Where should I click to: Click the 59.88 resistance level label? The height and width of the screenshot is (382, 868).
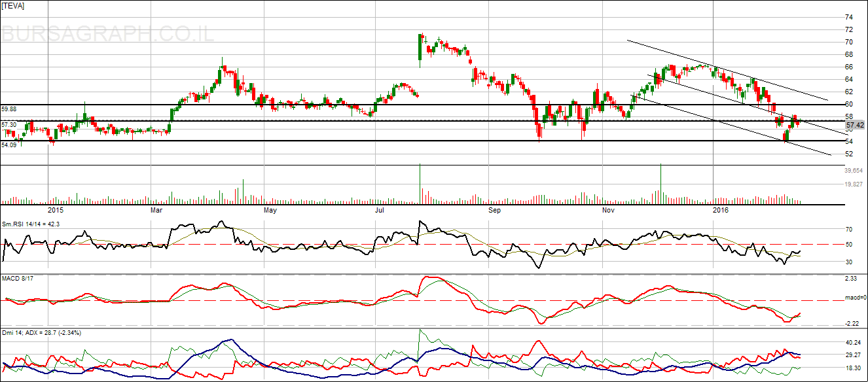(x=9, y=109)
